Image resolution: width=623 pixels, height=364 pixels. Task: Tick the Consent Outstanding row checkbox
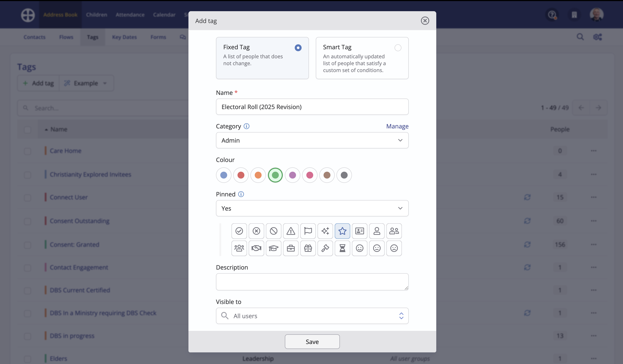point(28,221)
